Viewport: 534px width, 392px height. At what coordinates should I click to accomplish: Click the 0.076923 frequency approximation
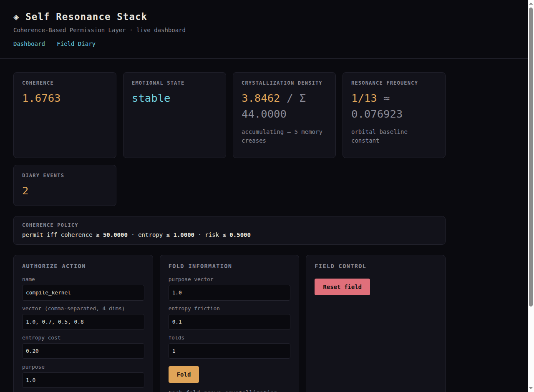[x=377, y=114]
